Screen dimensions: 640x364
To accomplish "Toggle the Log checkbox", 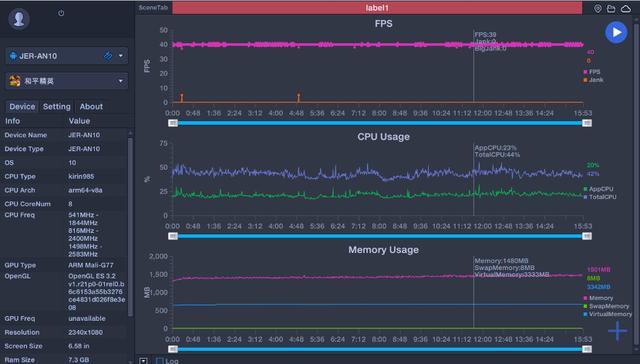I will pyautogui.click(x=160, y=361).
